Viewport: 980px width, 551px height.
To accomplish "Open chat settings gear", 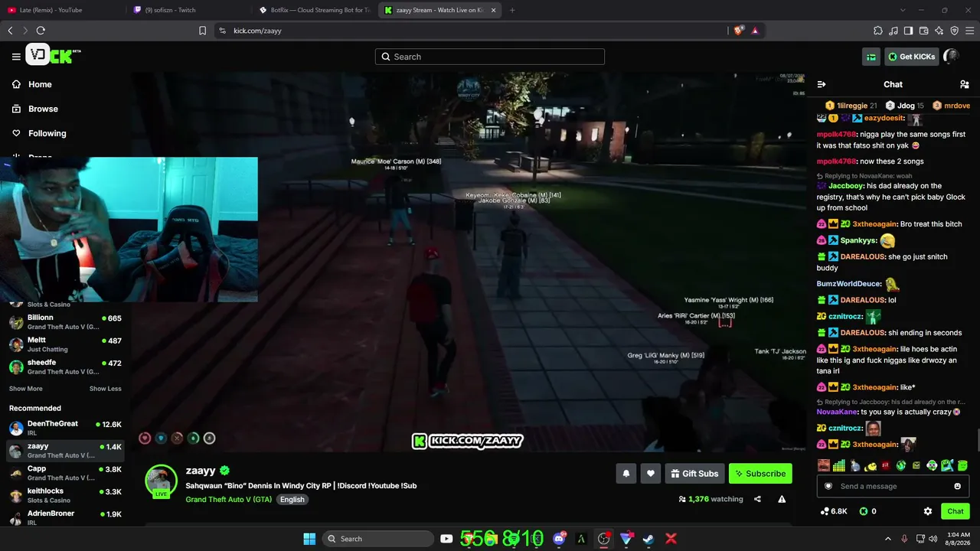I will point(928,511).
